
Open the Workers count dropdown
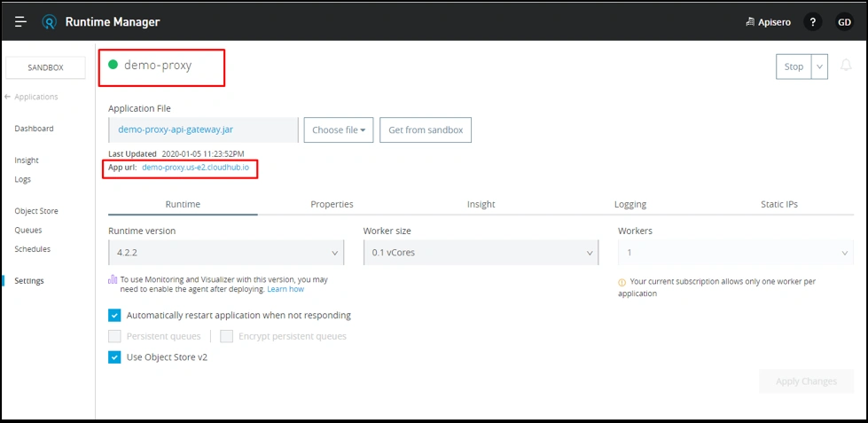[x=736, y=253]
